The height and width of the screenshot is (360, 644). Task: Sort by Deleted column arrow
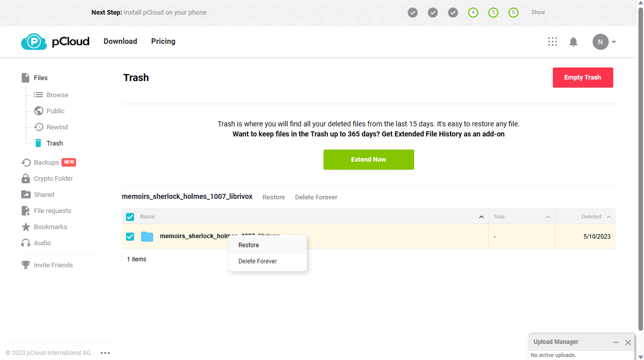pos(609,217)
